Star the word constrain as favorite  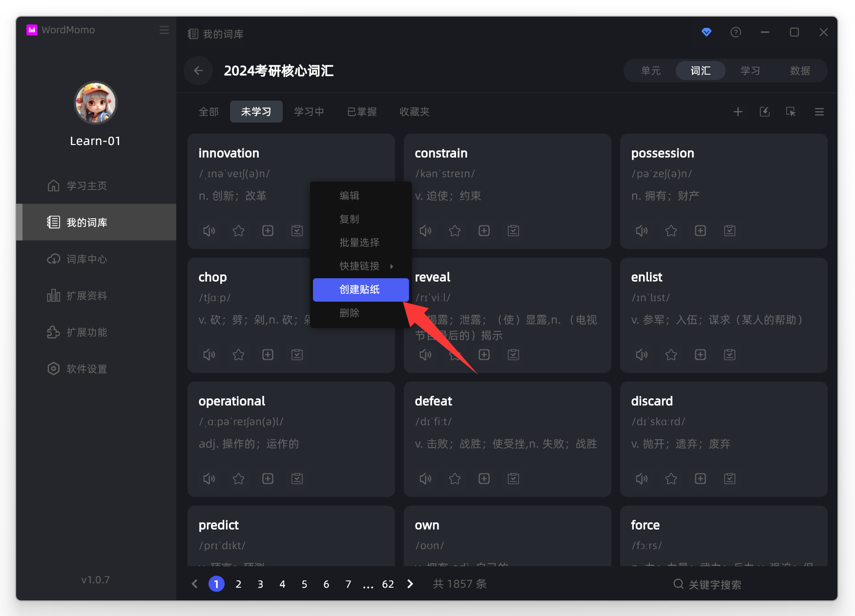pyautogui.click(x=455, y=231)
